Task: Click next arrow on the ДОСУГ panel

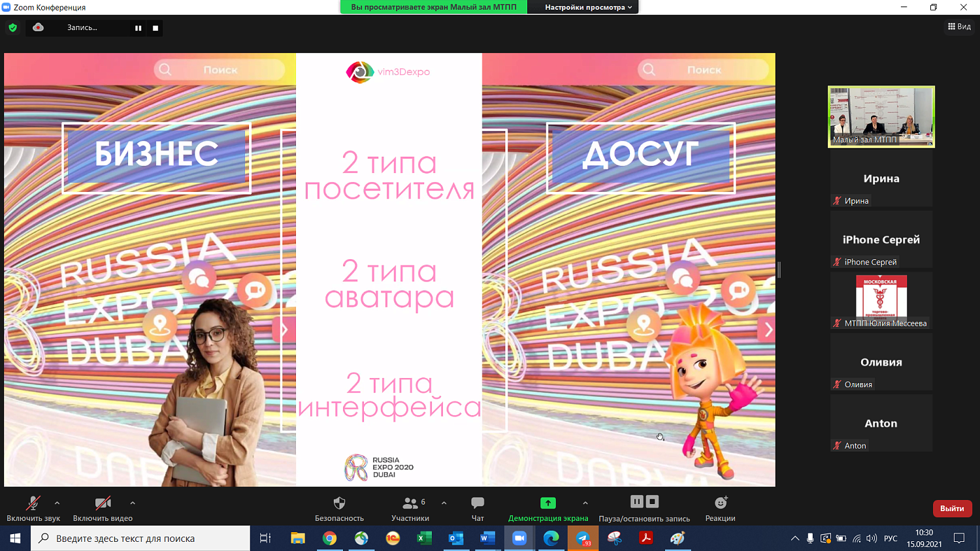Action: pyautogui.click(x=767, y=330)
